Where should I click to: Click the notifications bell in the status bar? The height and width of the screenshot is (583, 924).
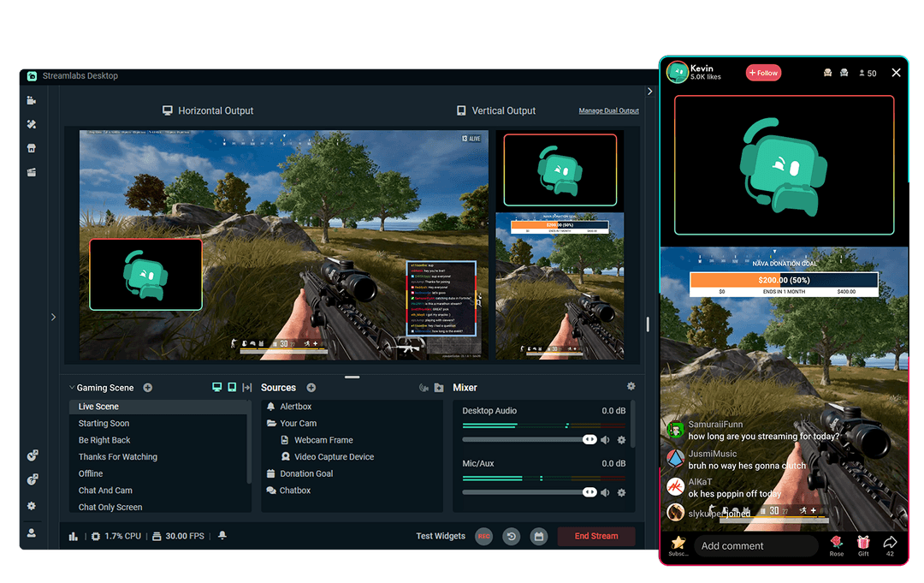pos(222,535)
